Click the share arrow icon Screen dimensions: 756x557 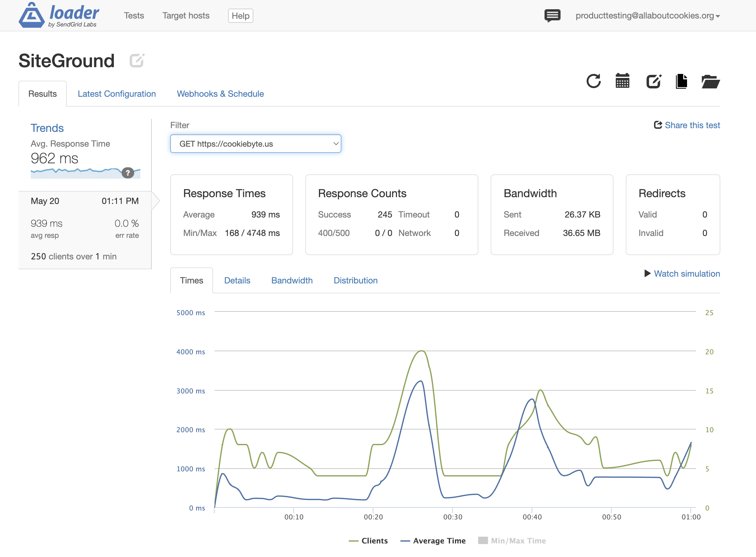pos(657,125)
